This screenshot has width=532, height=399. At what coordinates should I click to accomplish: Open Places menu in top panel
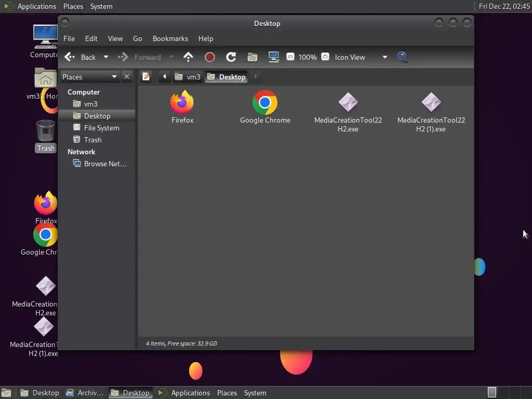click(73, 6)
